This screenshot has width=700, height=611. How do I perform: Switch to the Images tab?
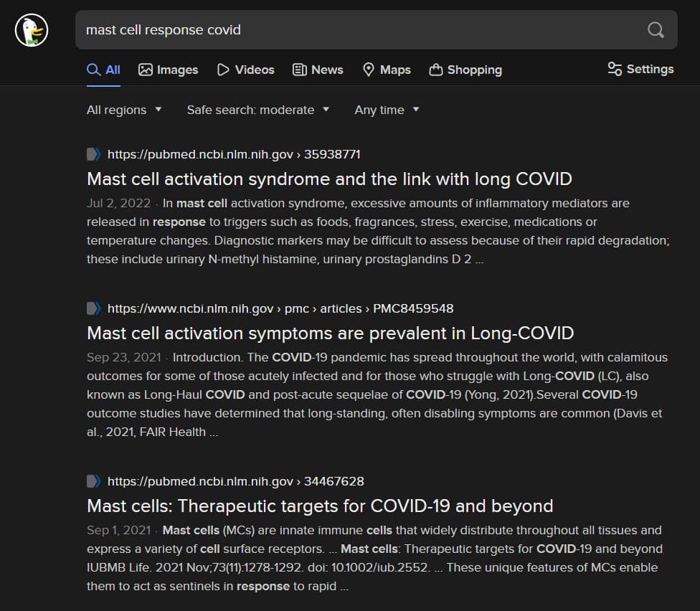[x=168, y=70]
